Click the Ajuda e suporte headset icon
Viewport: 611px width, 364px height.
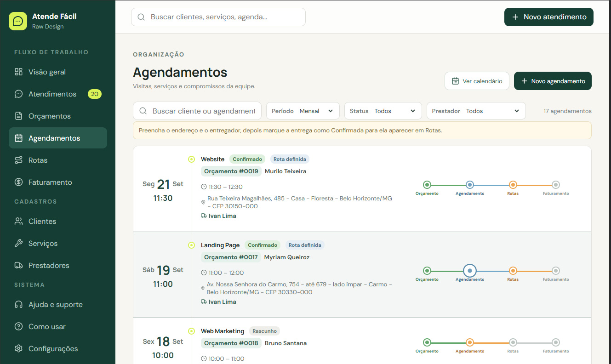(x=18, y=304)
